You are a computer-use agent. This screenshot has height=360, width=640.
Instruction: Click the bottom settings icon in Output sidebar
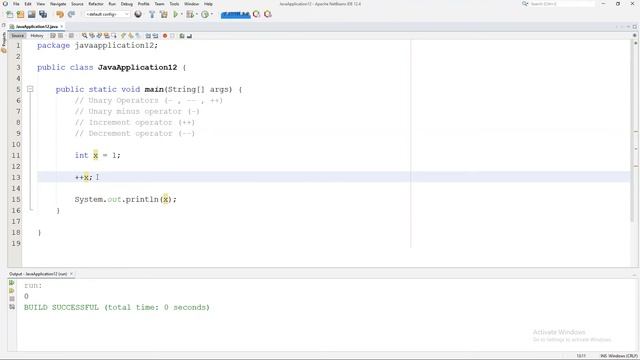[11, 307]
